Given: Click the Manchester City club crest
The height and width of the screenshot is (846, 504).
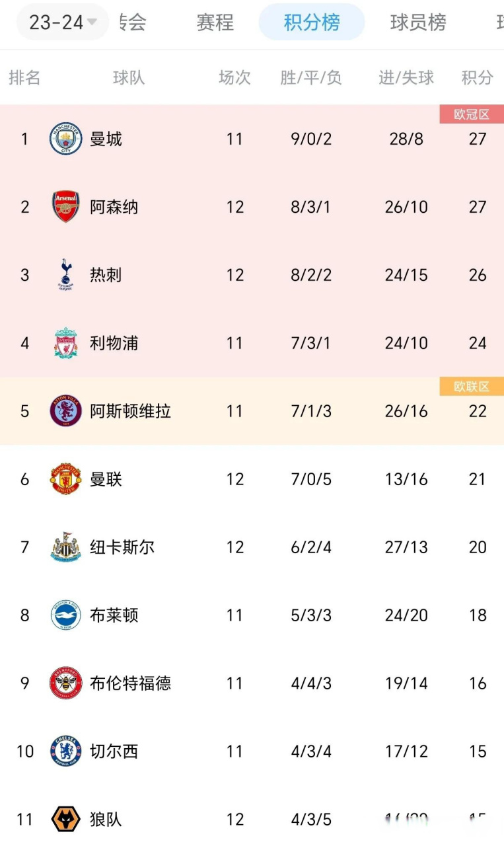Looking at the screenshot, I should 66,139.
